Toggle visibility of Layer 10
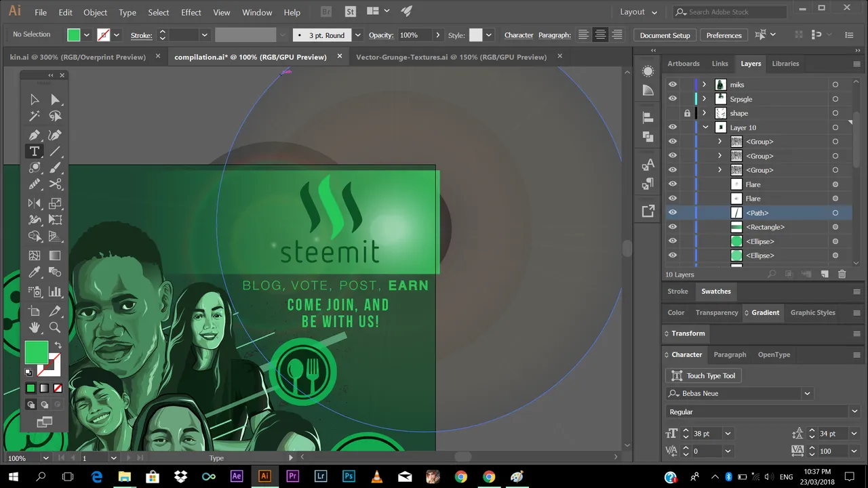Screen dimensions: 868x488 pos(672,127)
